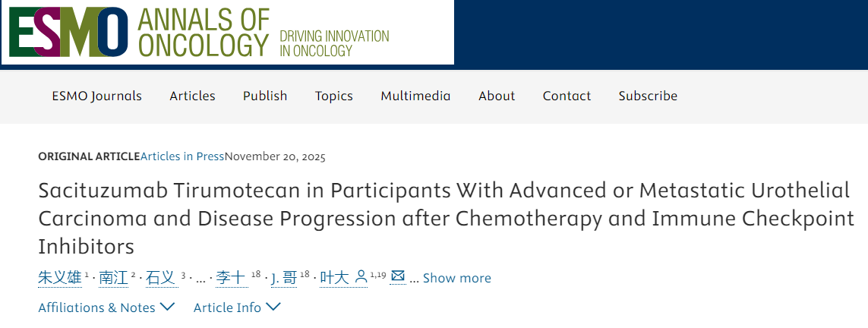Show more authors in the list

coord(456,278)
